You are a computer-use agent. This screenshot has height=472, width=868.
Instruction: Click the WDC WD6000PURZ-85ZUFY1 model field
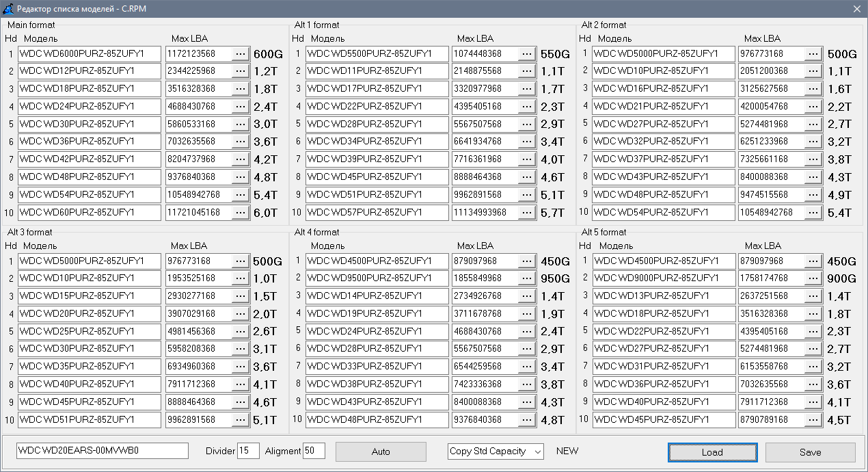[90, 53]
